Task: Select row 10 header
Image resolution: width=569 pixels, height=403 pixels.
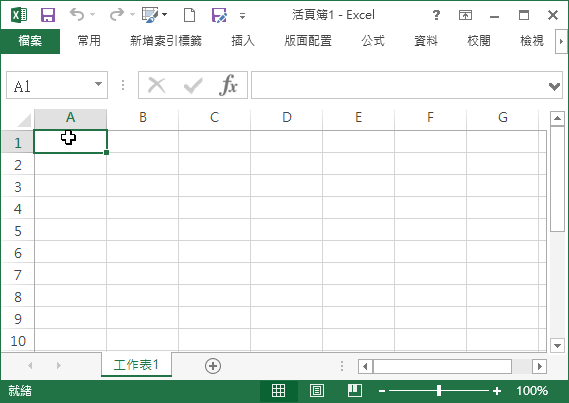Action: coord(18,341)
